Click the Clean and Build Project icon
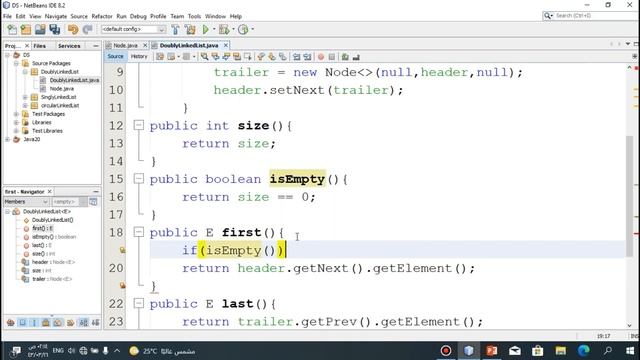This screenshot has width=640, height=360. point(190,29)
